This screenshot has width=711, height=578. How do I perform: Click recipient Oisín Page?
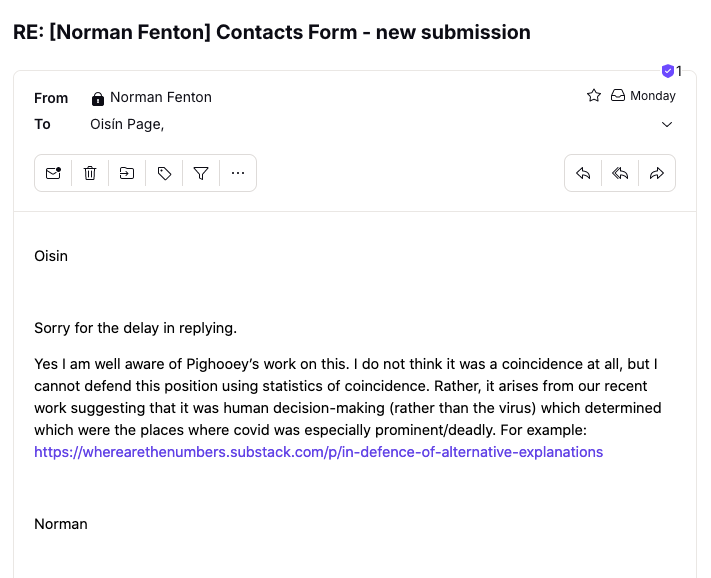pos(127,124)
